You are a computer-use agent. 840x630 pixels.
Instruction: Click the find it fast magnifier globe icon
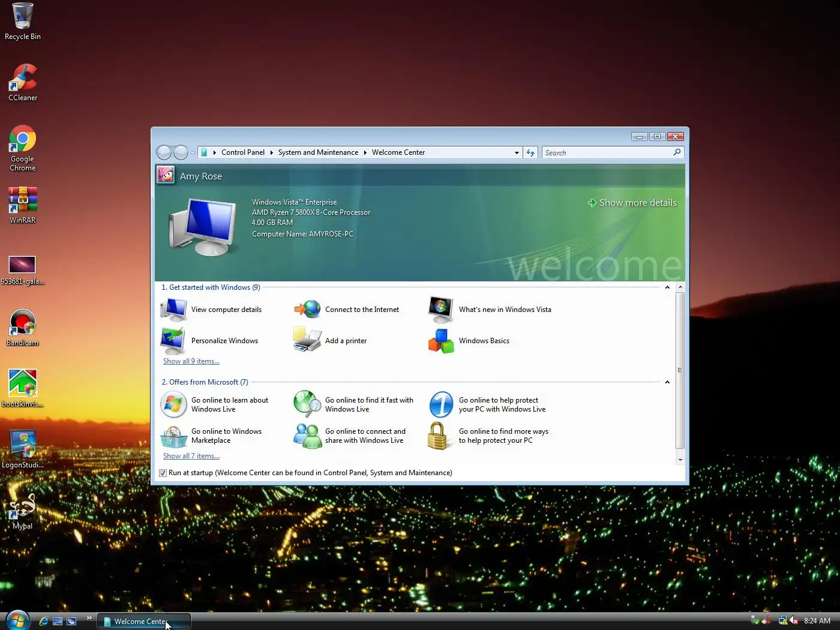click(x=308, y=404)
